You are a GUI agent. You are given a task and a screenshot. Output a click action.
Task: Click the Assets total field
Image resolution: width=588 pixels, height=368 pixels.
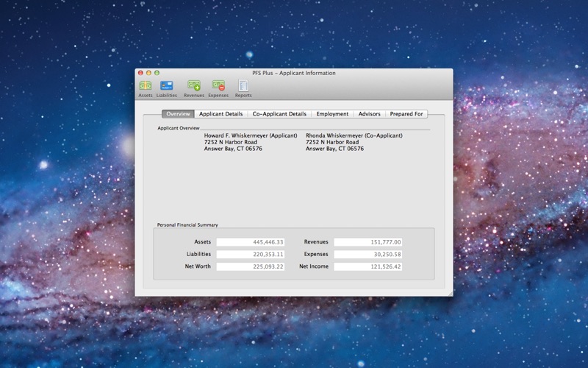(x=250, y=241)
